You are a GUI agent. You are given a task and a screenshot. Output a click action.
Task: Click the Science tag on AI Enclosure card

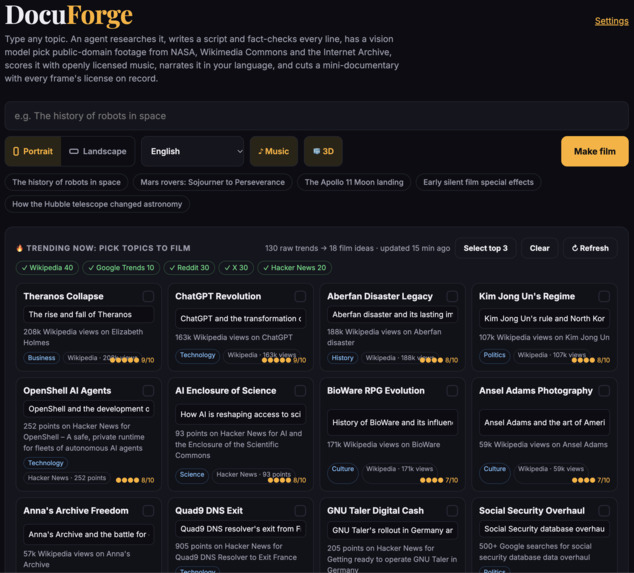coord(192,475)
